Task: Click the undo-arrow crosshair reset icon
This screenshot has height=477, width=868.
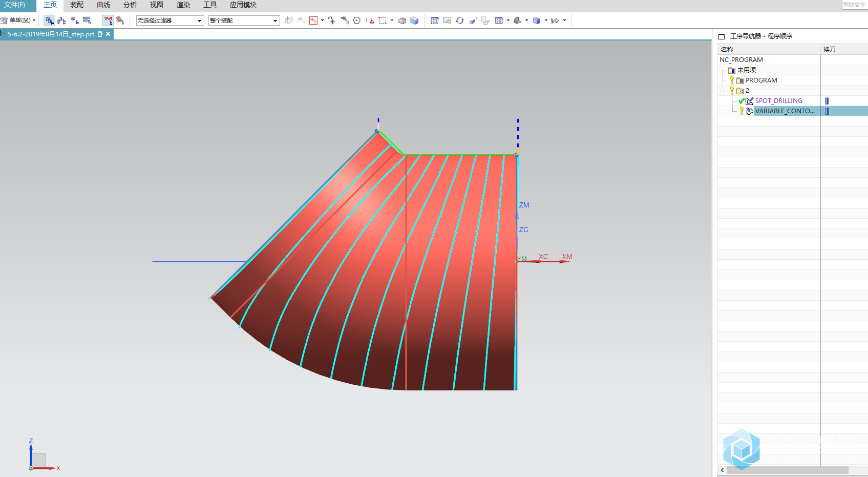Action: 331,20
